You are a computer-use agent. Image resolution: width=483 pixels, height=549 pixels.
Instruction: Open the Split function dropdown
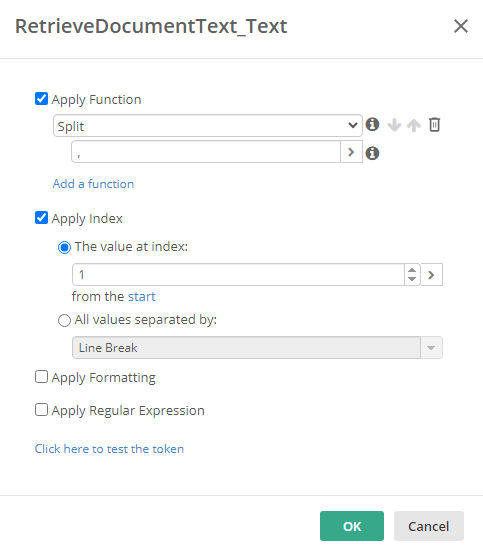click(x=208, y=125)
